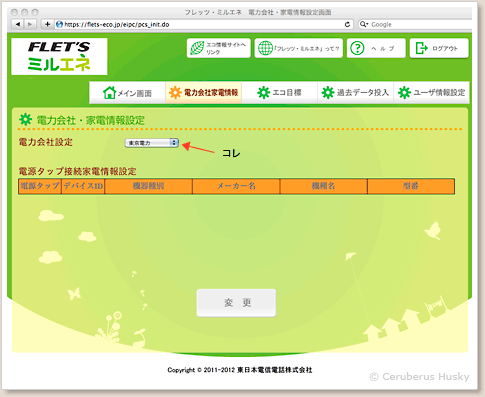Switch to the エコ目標 tab
The width and height of the screenshot is (485, 397).
(x=279, y=92)
